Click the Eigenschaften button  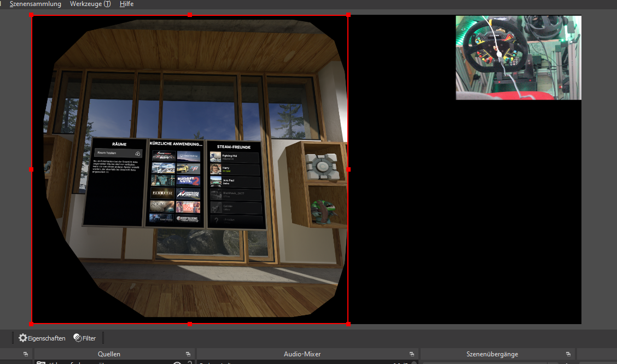click(42, 338)
